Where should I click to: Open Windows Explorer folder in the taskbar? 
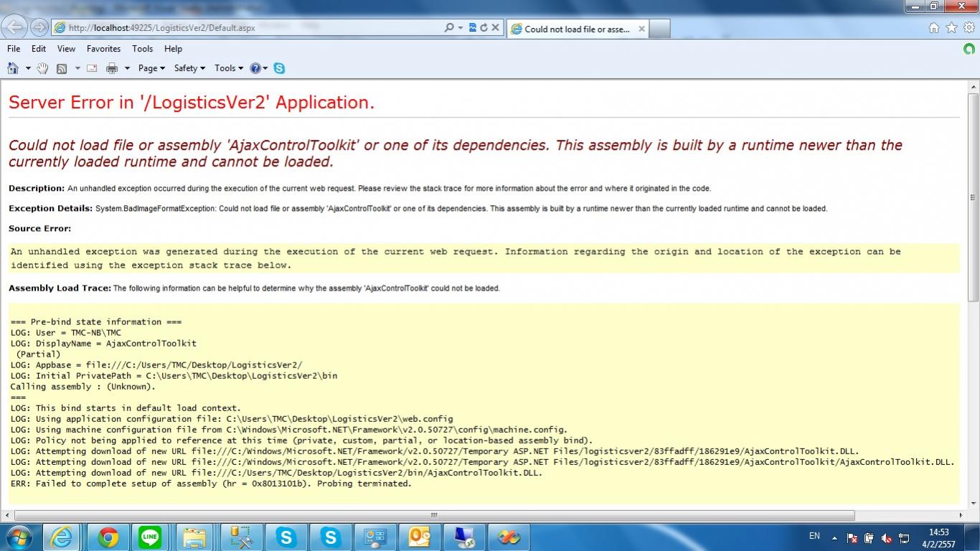194,537
